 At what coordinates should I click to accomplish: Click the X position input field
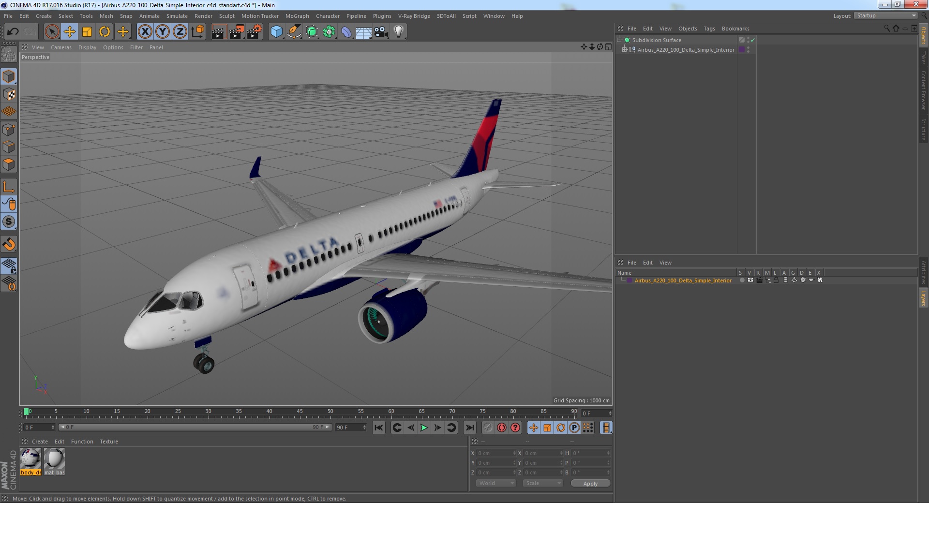point(496,453)
